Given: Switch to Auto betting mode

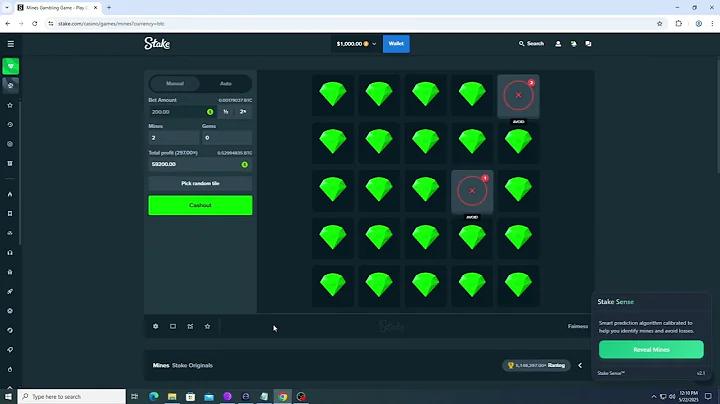Looking at the screenshot, I should click(x=225, y=84).
